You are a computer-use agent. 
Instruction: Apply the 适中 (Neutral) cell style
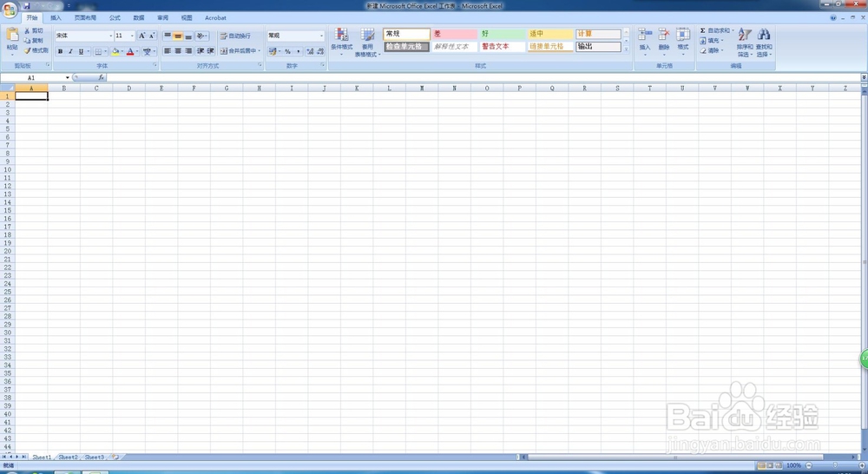coord(549,34)
